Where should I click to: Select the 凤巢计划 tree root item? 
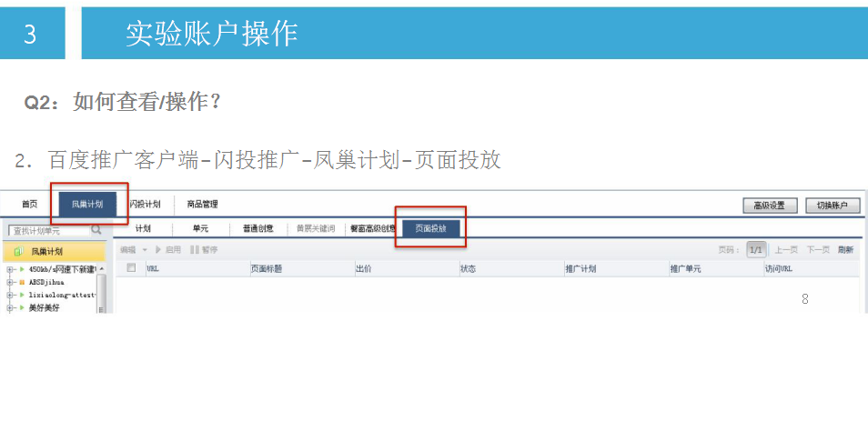(55, 252)
